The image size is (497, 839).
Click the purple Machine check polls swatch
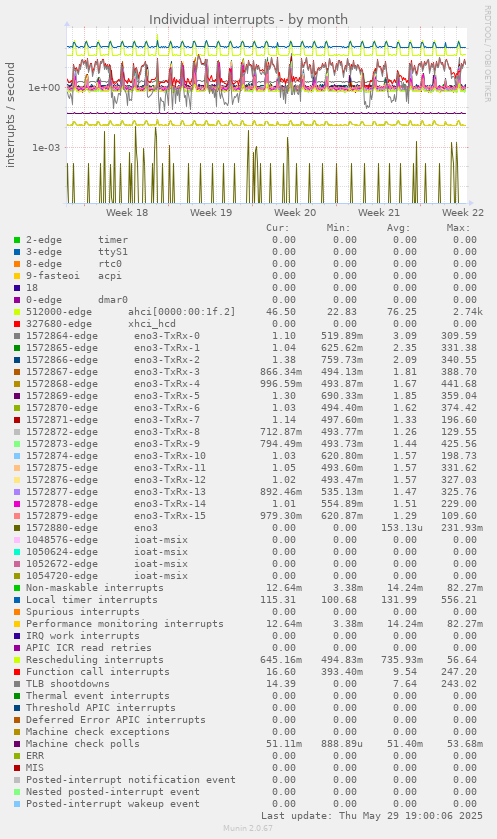(17, 744)
